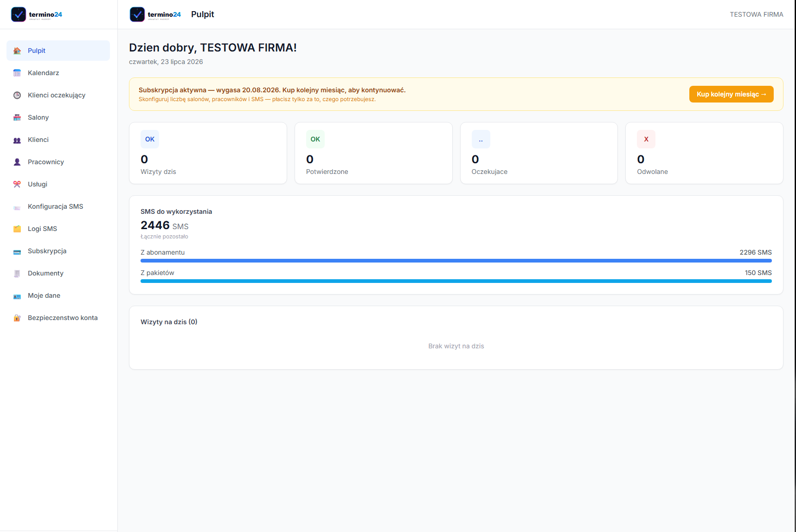
Task: Click the Pracownicy person icon
Action: (x=17, y=162)
